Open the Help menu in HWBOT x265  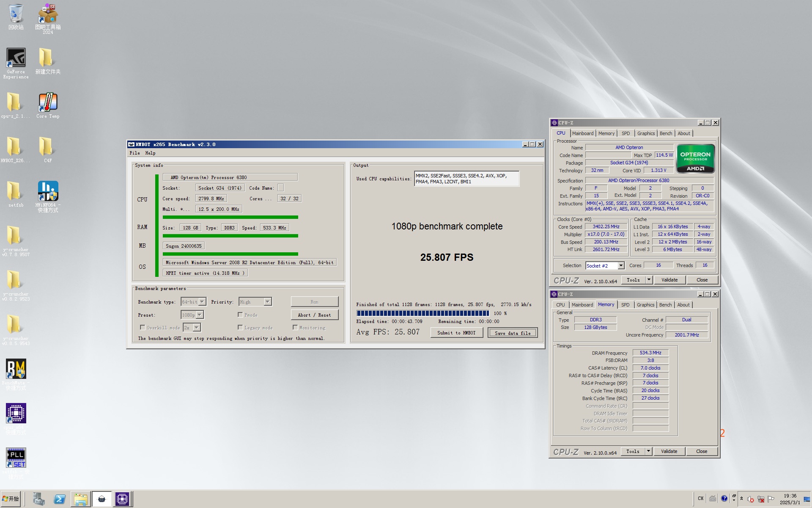[x=150, y=153]
